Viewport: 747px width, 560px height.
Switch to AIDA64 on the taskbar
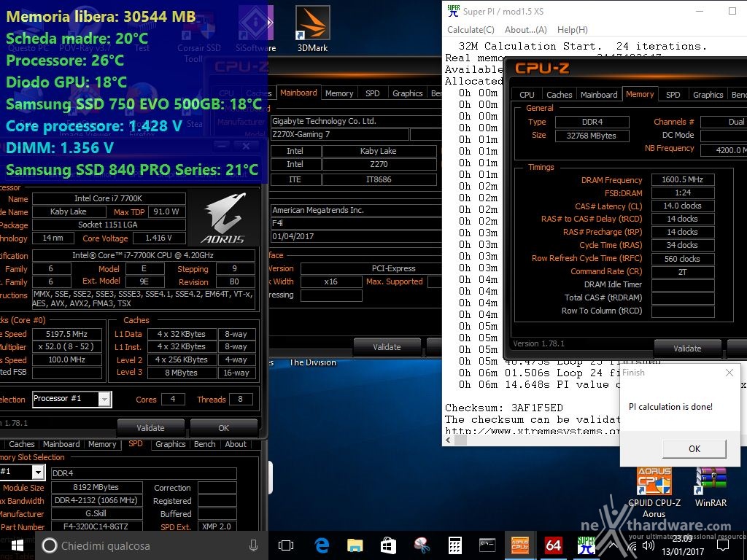click(x=553, y=545)
